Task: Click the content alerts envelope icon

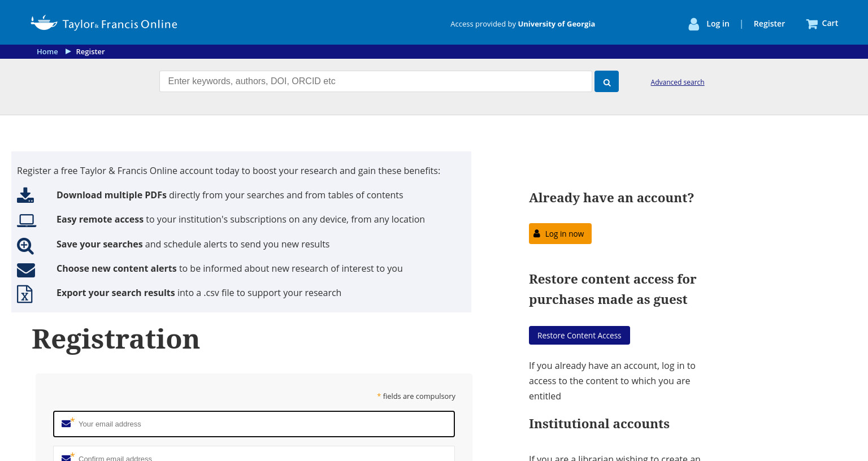Action: coord(26,270)
